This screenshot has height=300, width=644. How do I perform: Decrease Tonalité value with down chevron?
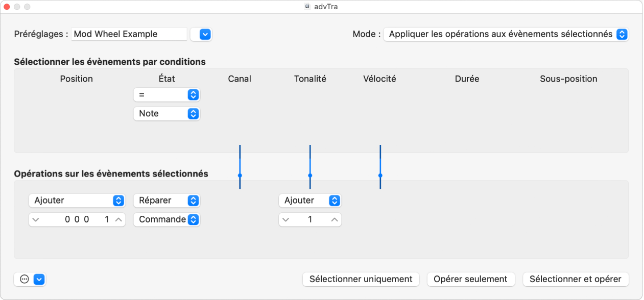click(x=285, y=220)
